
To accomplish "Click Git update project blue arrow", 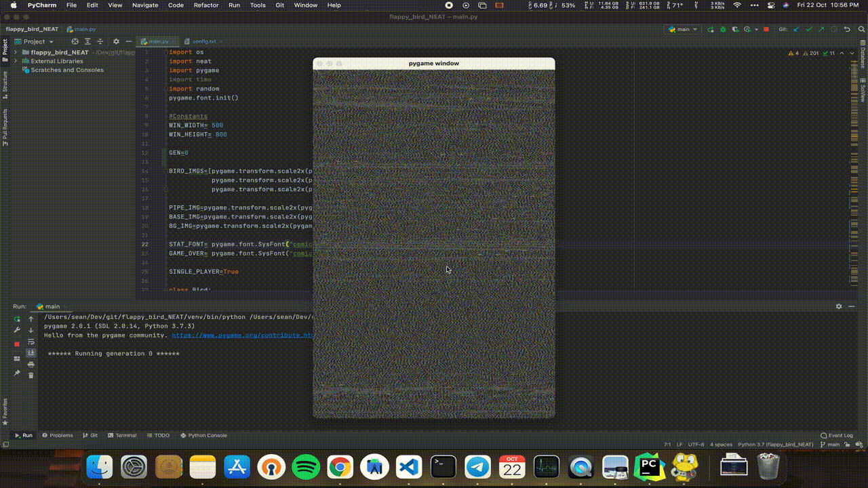I will 796,30.
